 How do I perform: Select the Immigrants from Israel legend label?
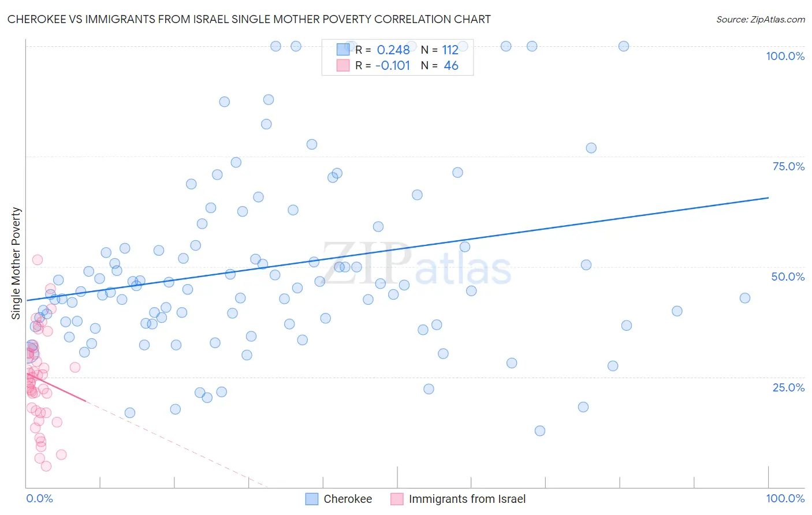coord(467,499)
